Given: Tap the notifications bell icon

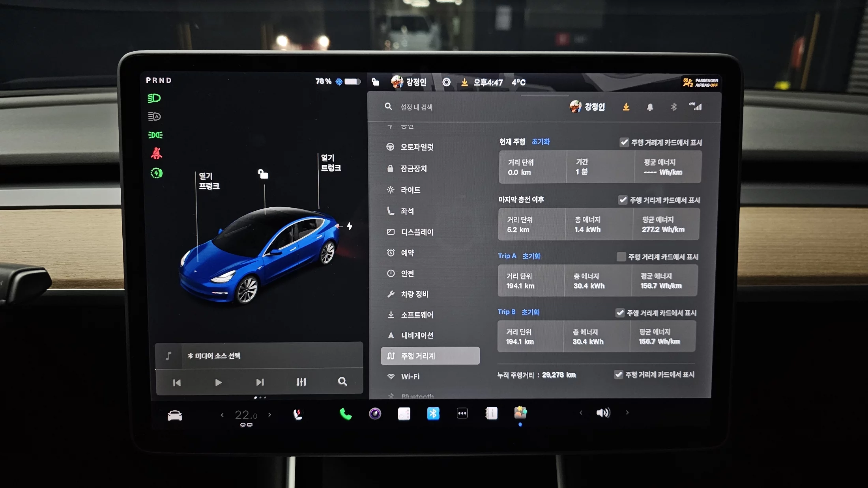Looking at the screenshot, I should (650, 107).
